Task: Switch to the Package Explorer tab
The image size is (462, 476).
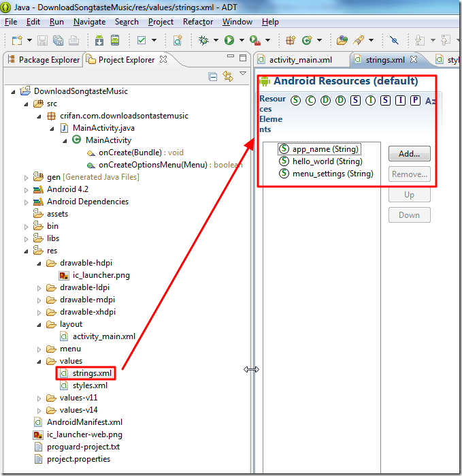Action: [44, 60]
